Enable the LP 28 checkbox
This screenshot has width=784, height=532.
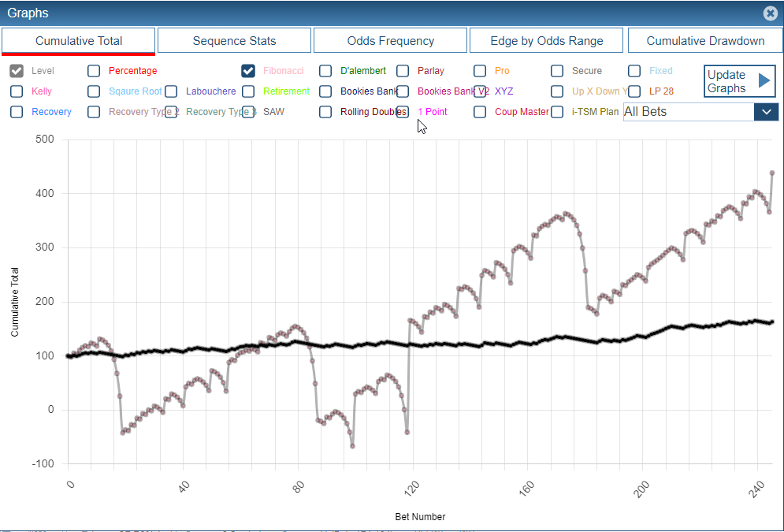coord(634,91)
